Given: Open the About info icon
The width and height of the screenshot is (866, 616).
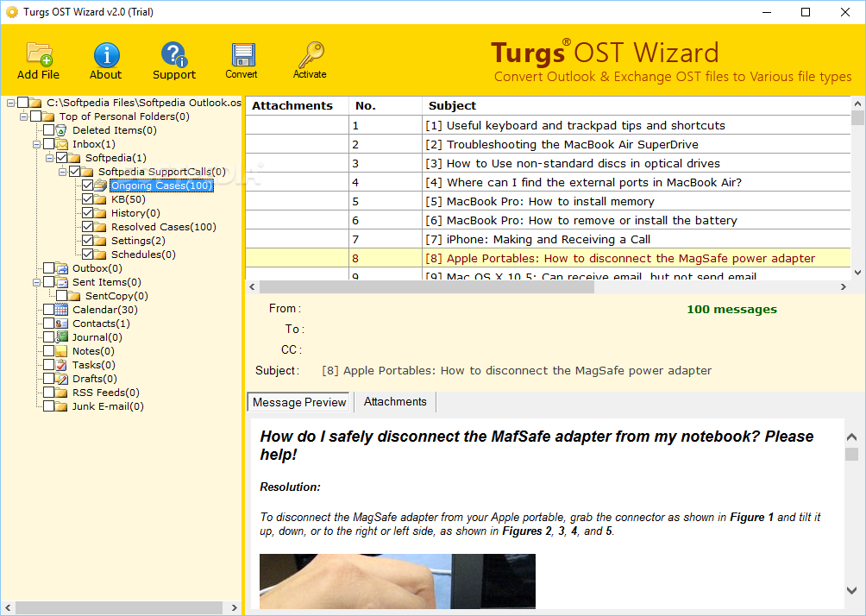Looking at the screenshot, I should pyautogui.click(x=106, y=54).
